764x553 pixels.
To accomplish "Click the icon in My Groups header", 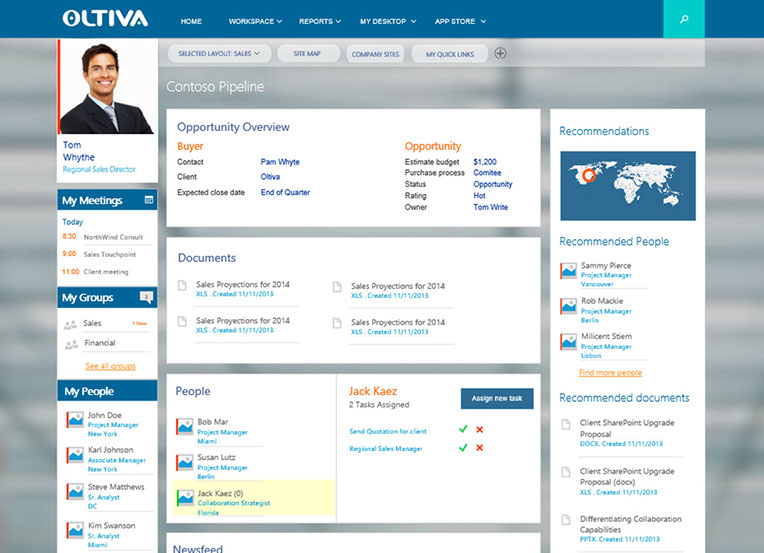I will 146,297.
